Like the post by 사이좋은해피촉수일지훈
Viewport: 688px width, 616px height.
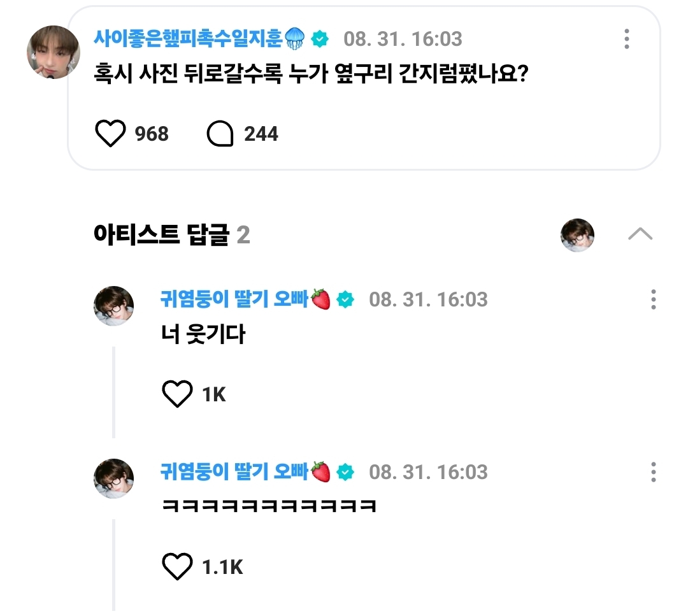coord(111,134)
